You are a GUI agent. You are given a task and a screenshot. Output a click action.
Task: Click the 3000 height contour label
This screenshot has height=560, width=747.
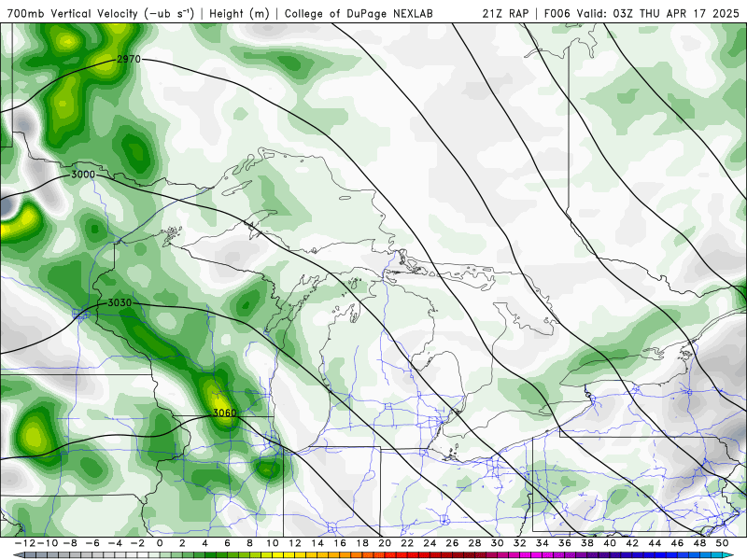pyautogui.click(x=83, y=175)
